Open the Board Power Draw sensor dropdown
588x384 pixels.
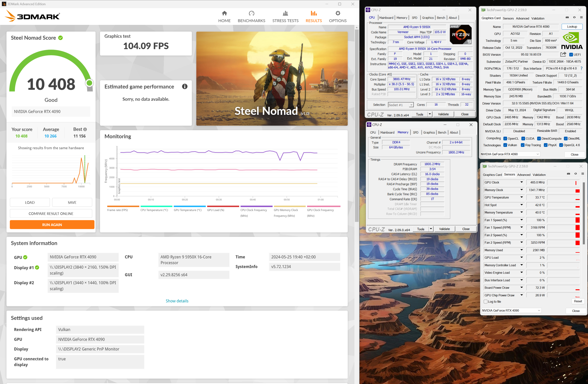[x=522, y=288]
